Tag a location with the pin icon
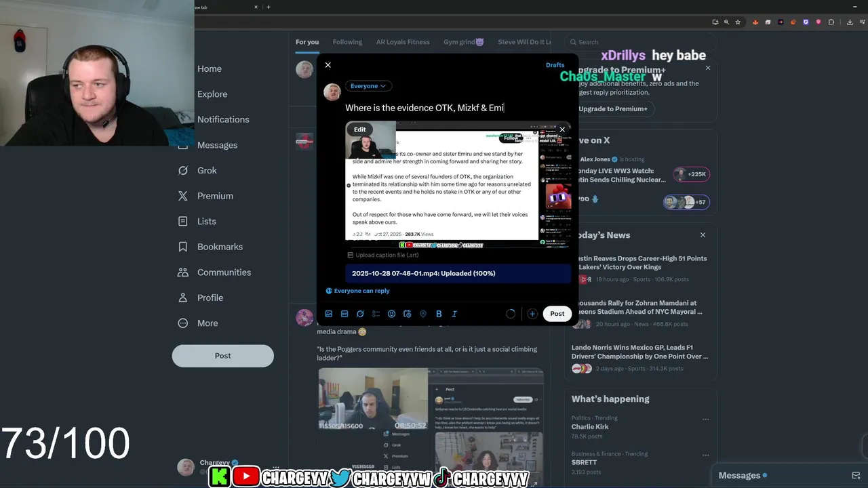This screenshot has width=868, height=488. (x=422, y=314)
